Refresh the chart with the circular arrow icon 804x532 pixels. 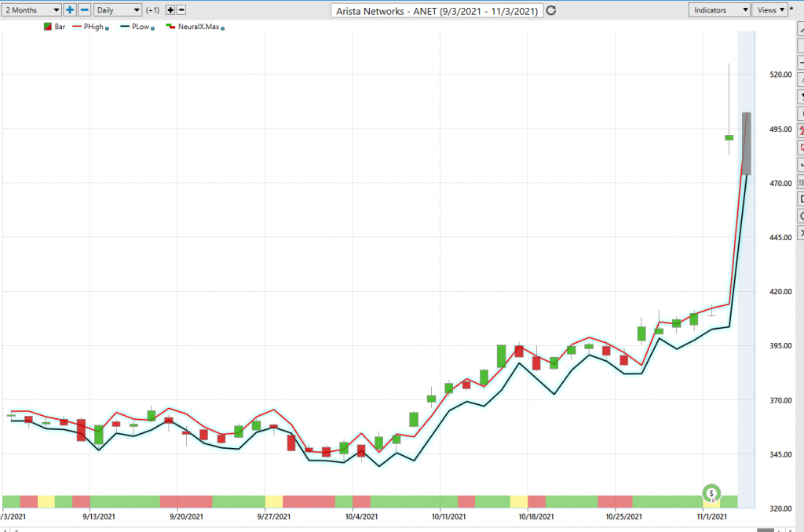(551, 11)
